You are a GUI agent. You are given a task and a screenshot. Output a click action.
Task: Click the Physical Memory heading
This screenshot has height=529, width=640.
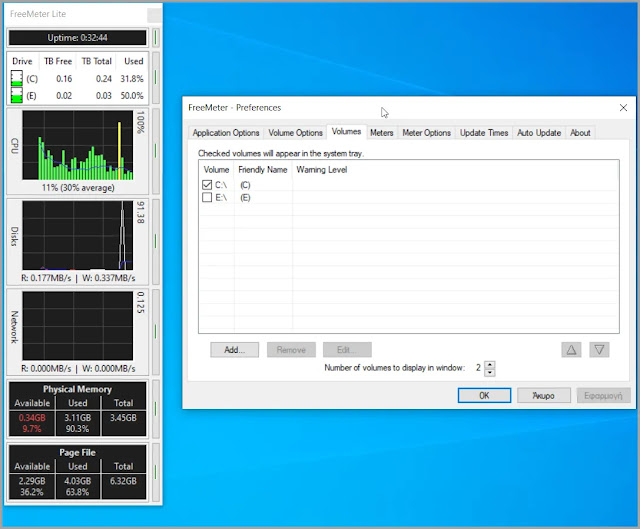point(77,389)
